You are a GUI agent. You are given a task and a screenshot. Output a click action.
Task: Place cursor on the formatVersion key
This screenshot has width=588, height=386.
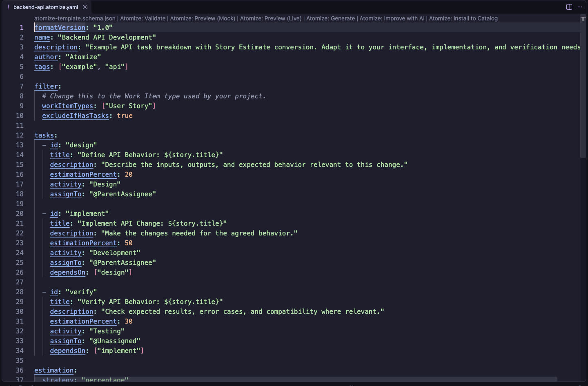click(x=60, y=27)
